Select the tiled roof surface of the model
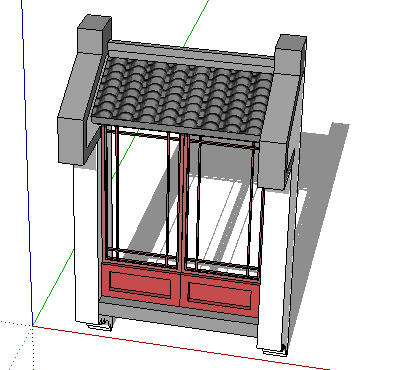The width and height of the screenshot is (399, 370). [x=182, y=97]
